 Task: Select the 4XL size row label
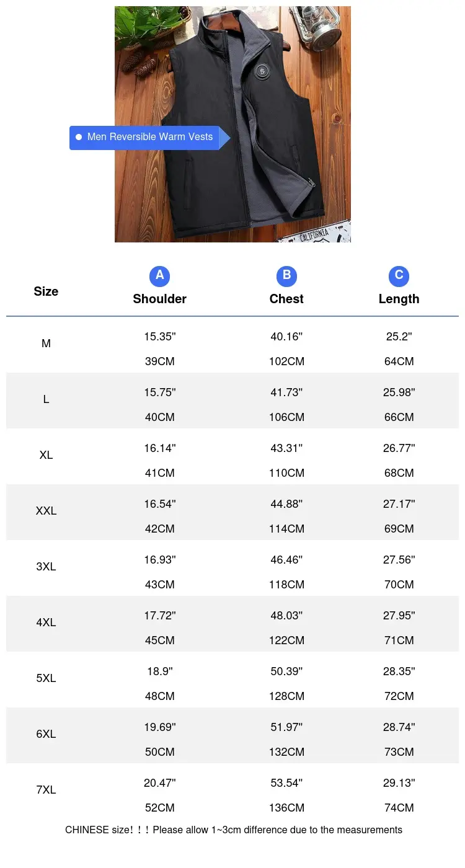click(46, 622)
